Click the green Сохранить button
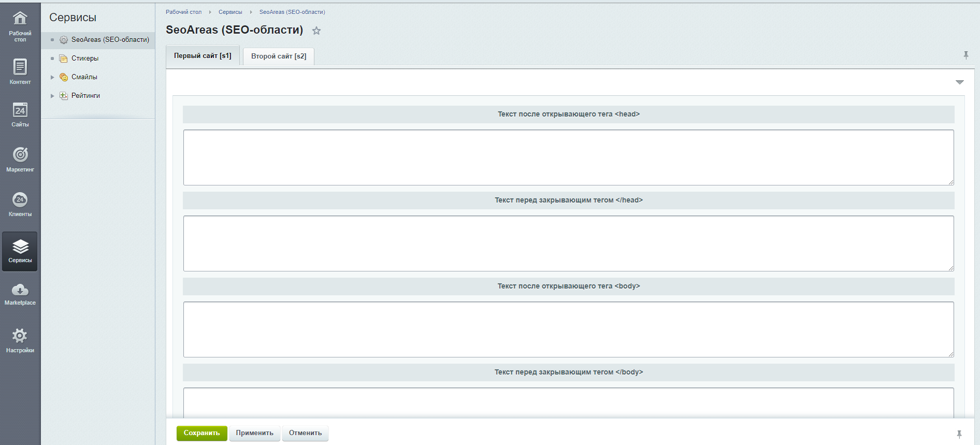Viewport: 980px width, 445px height. pos(201,433)
